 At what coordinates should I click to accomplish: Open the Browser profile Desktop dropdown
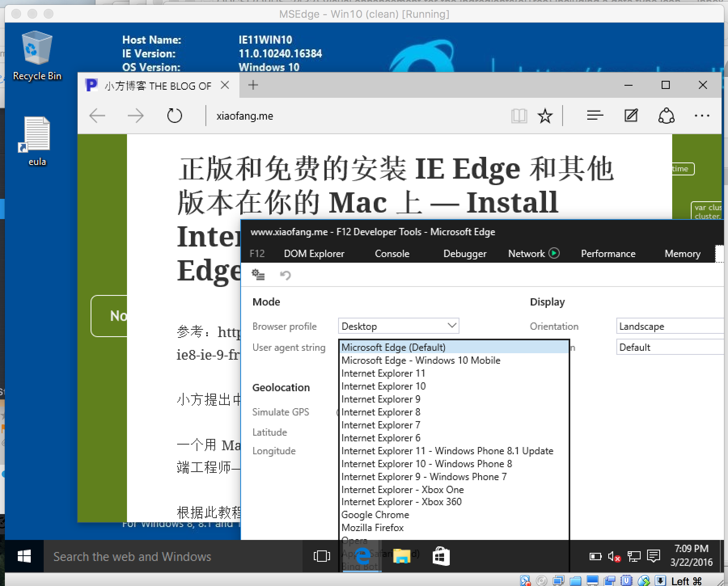click(x=398, y=326)
